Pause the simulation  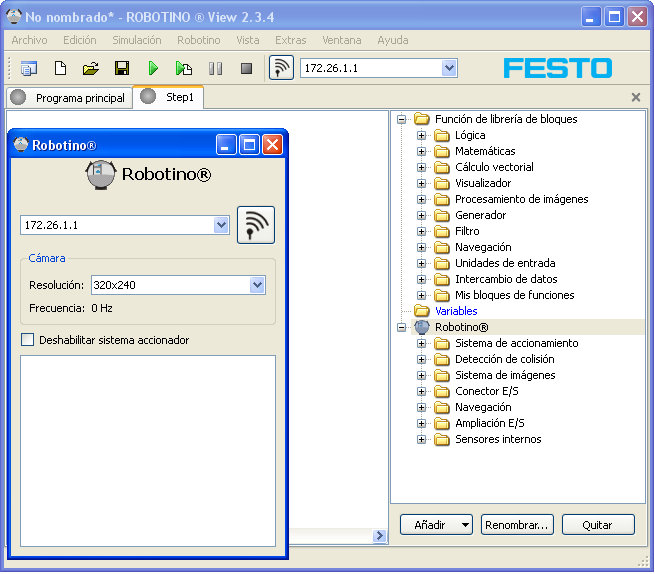[x=216, y=68]
